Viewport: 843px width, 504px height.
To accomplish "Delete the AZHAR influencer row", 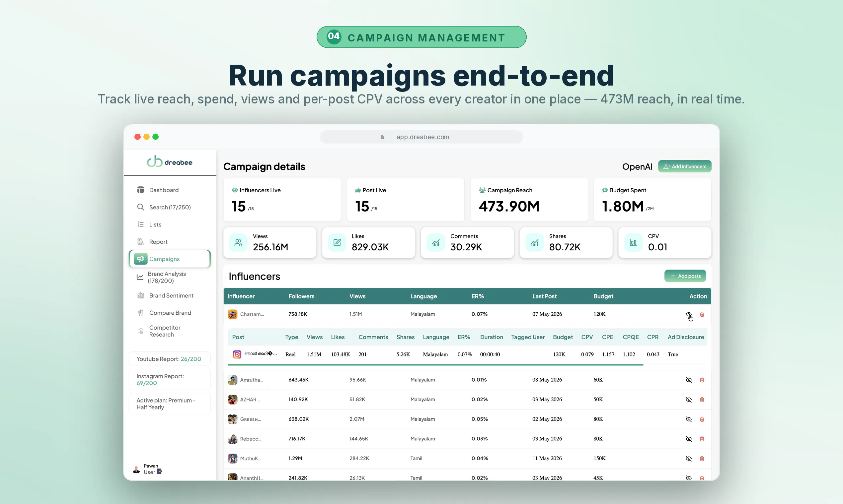I will (x=702, y=400).
